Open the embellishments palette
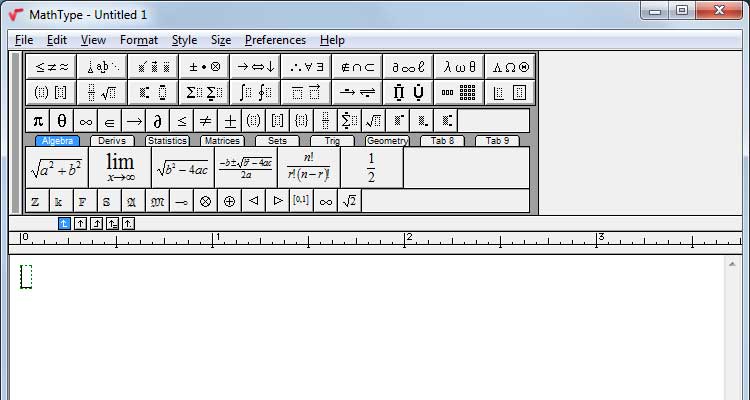Screen dimensions: 750x400 pyautogui.click(x=154, y=67)
